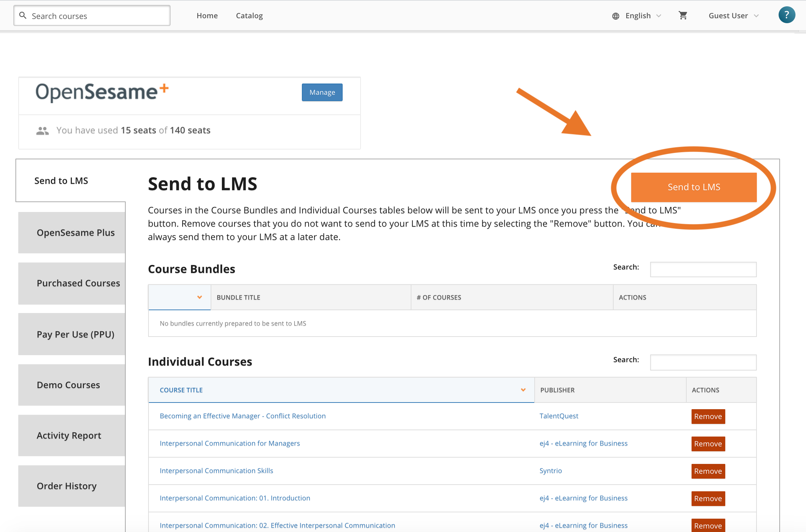
Task: Sort by # of Courses column header
Action: 512,297
